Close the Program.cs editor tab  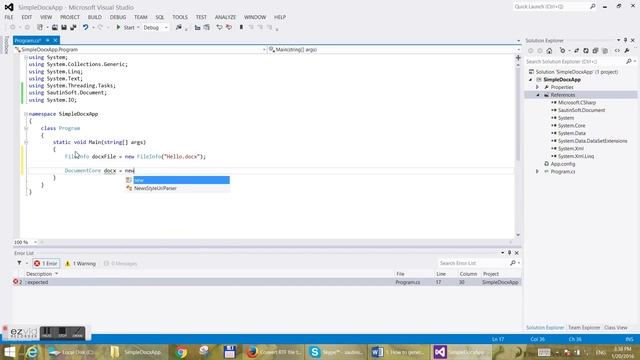tap(55, 40)
